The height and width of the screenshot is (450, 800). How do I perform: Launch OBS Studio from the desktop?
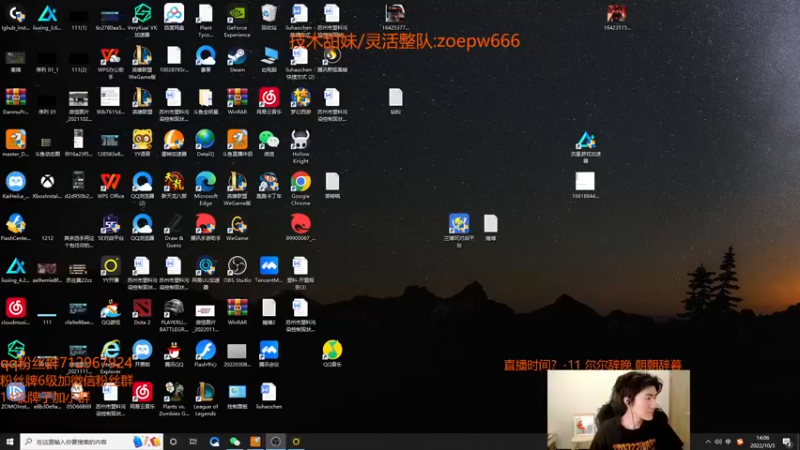pos(237,270)
